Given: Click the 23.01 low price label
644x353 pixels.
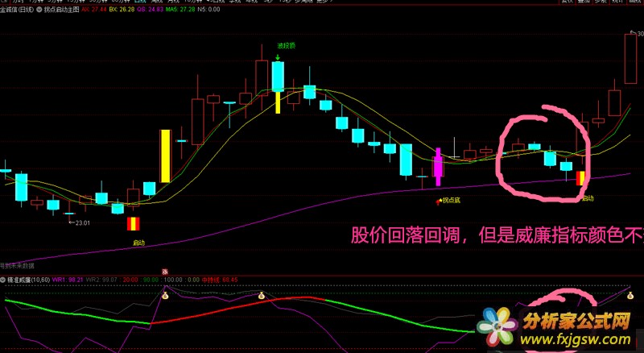Looking at the screenshot, I should pos(83,222).
